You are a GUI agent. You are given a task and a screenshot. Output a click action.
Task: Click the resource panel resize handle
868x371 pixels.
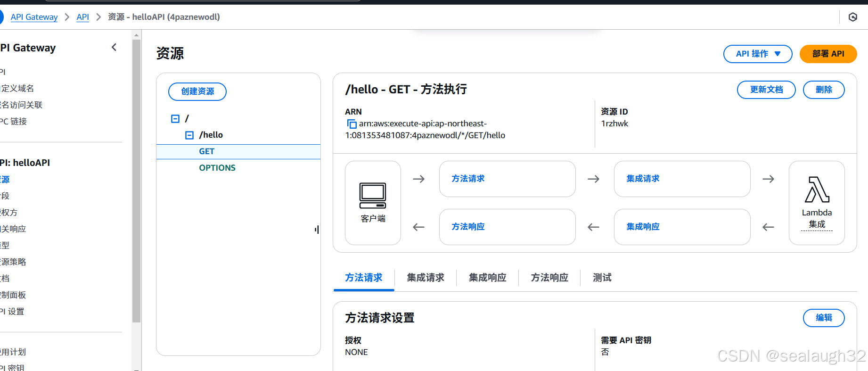317,230
